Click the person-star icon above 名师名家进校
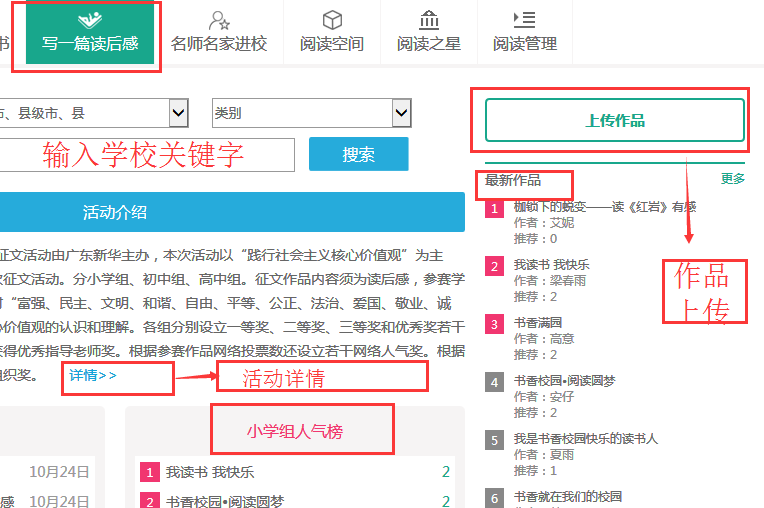The height and width of the screenshot is (508, 764). [x=219, y=19]
